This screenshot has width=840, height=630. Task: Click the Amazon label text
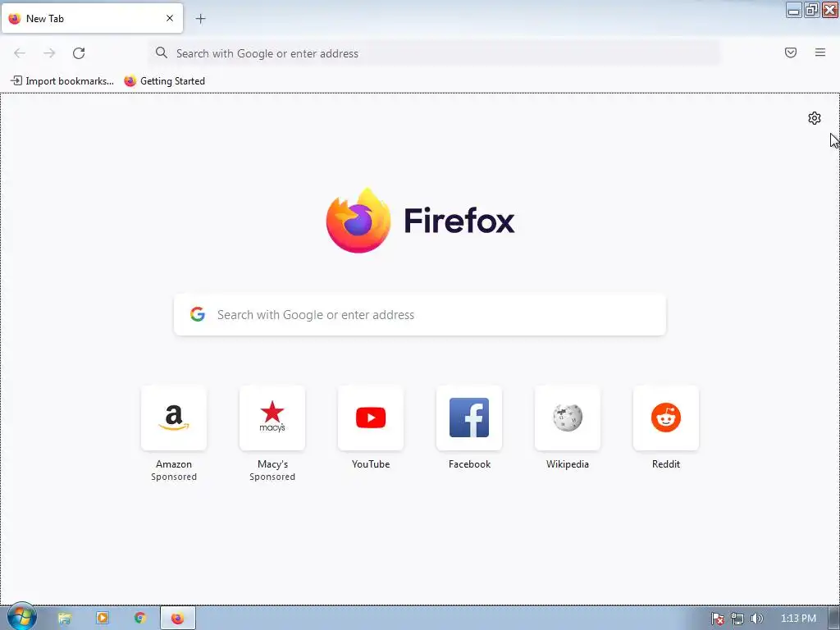pyautogui.click(x=174, y=464)
